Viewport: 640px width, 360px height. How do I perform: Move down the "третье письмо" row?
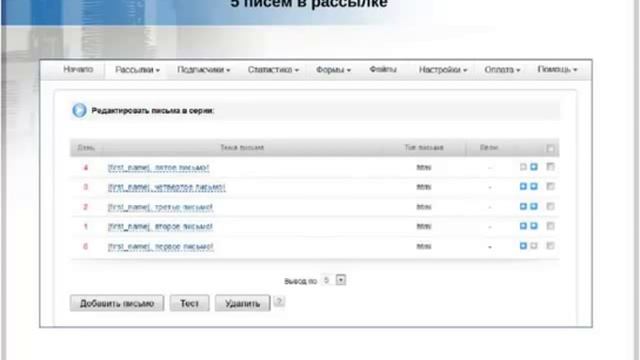(x=534, y=206)
